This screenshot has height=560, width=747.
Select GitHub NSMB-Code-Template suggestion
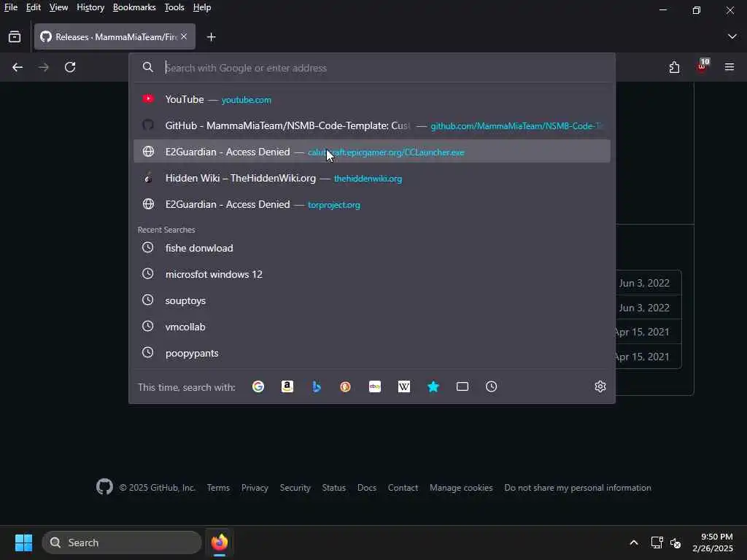pos(371,125)
